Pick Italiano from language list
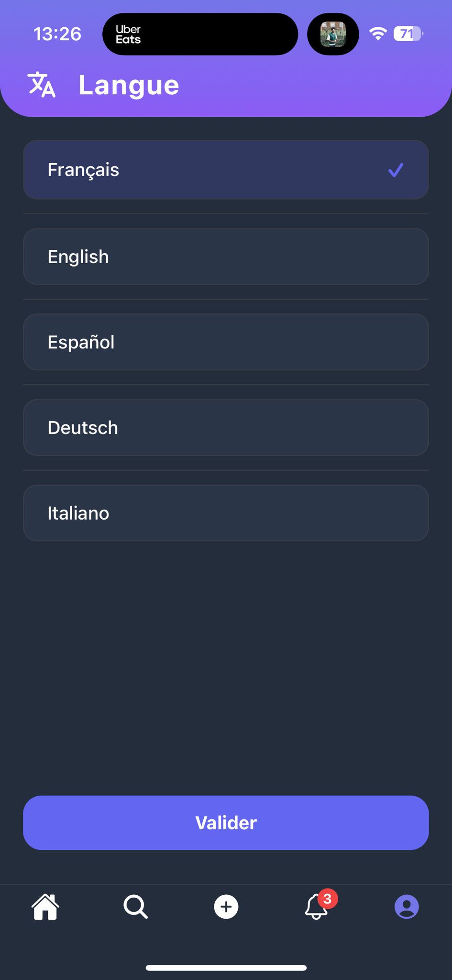Screen dimensions: 452x980 (x=226, y=513)
